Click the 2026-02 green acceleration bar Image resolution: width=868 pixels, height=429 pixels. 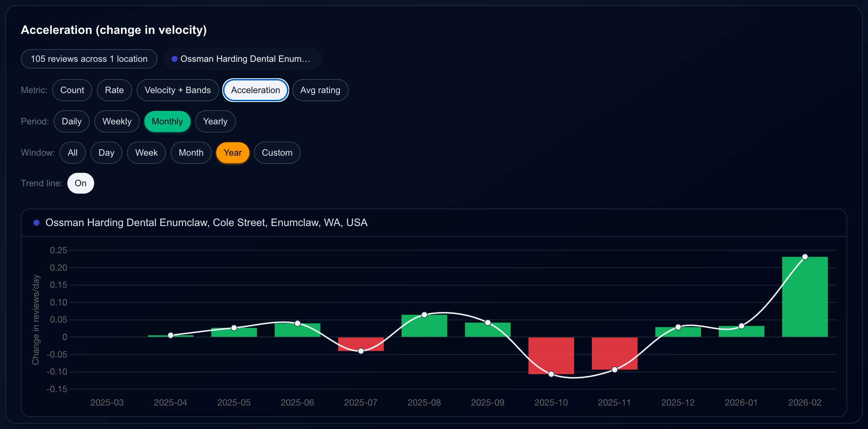(805, 298)
